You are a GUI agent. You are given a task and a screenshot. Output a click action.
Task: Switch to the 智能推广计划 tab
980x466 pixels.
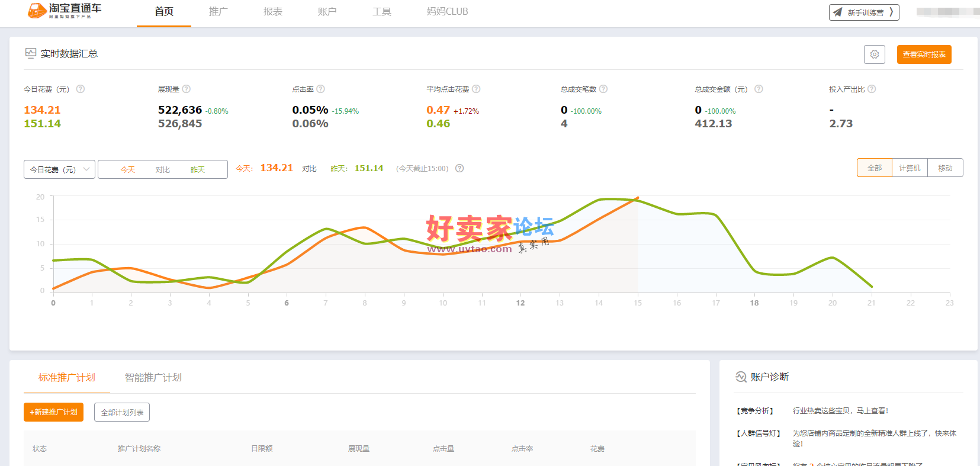(x=153, y=377)
